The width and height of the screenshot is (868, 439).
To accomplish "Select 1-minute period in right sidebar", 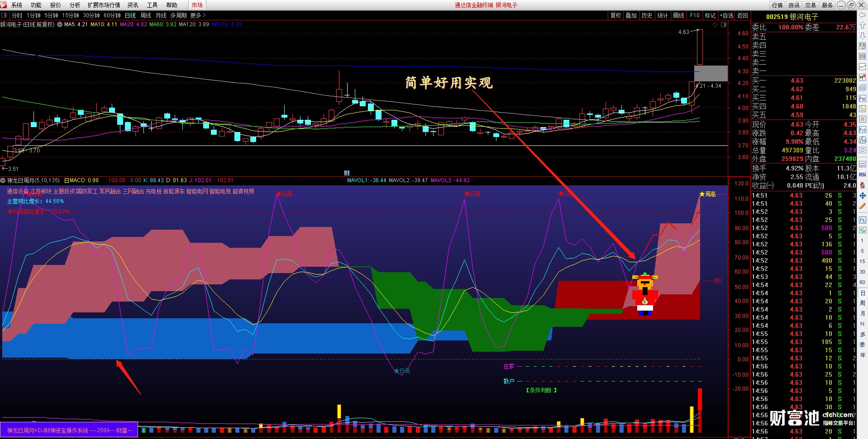I will 862,241.
